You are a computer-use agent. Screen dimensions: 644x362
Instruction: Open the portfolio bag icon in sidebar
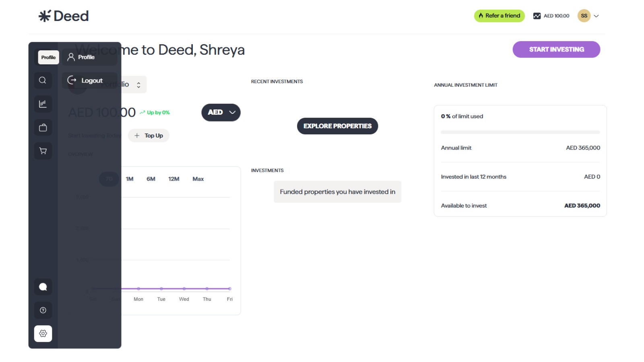tap(43, 128)
